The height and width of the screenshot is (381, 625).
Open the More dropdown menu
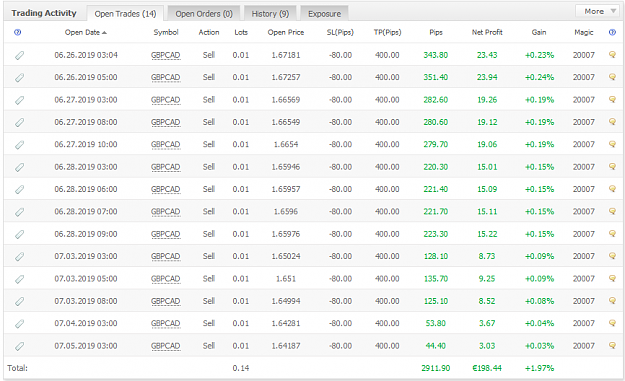[x=597, y=11]
